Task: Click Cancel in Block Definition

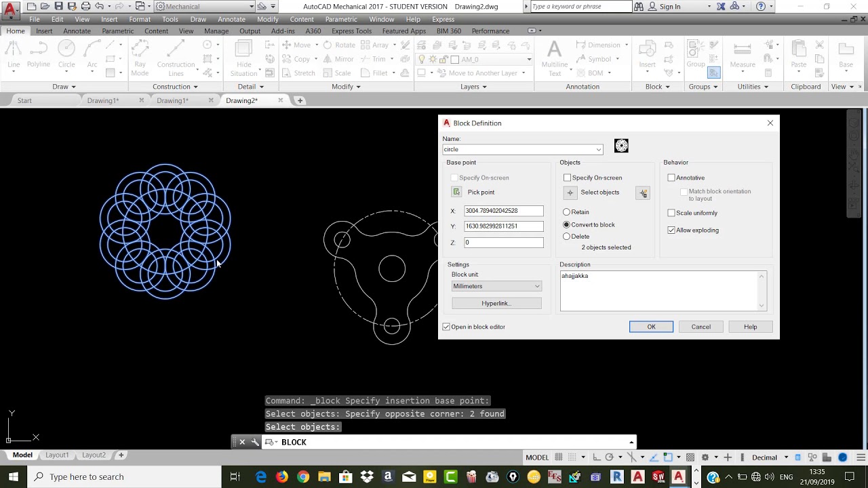Action: 701,327
